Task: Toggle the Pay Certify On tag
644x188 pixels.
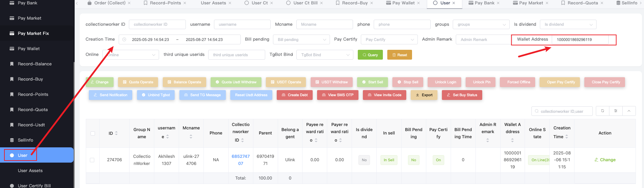Action: coord(438,160)
